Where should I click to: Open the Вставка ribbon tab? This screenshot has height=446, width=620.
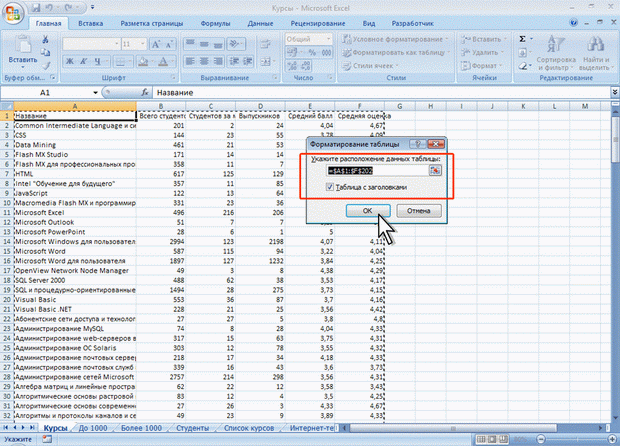pyautogui.click(x=91, y=23)
